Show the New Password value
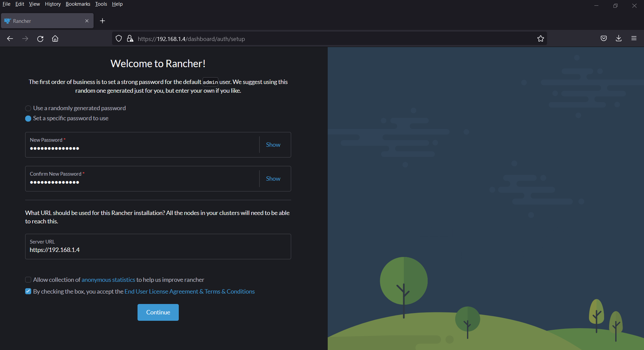The height and width of the screenshot is (350, 644). pos(273,145)
